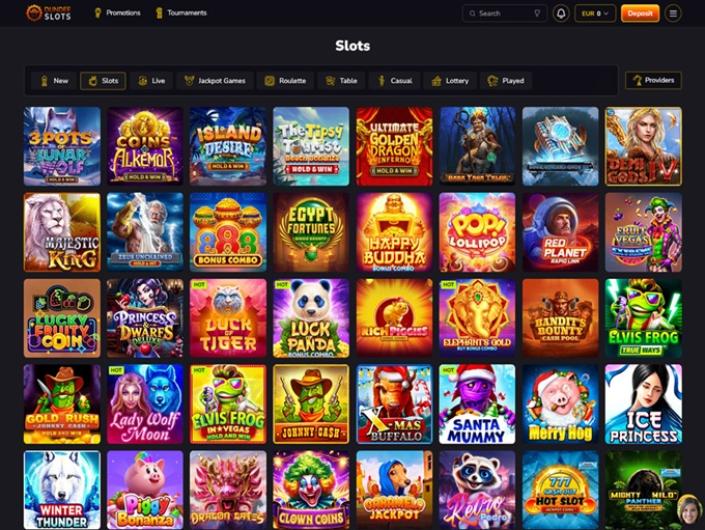Viewport: 705px width, 530px height.
Task: Expand the EUR currency balance dropdown
Action: point(595,13)
